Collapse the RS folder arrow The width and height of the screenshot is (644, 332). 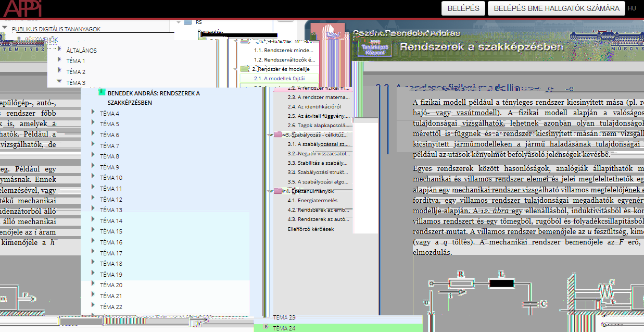179,22
